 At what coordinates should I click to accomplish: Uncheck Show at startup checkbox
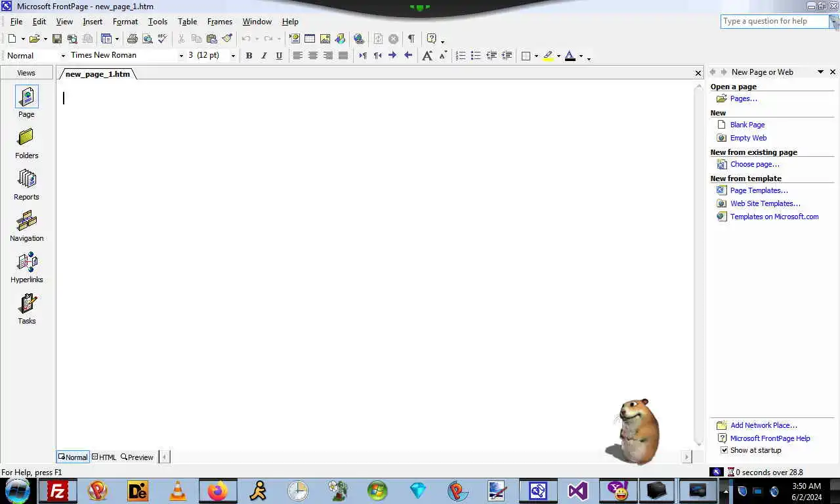coord(724,450)
